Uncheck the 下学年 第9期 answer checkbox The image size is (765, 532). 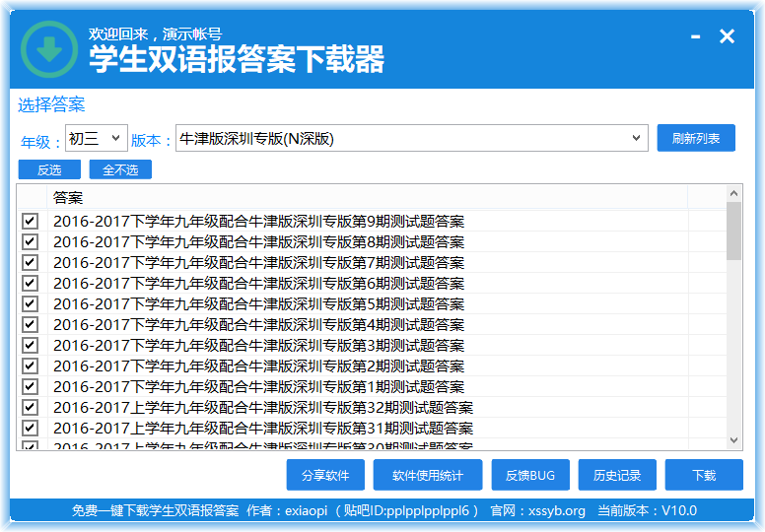pos(30,221)
